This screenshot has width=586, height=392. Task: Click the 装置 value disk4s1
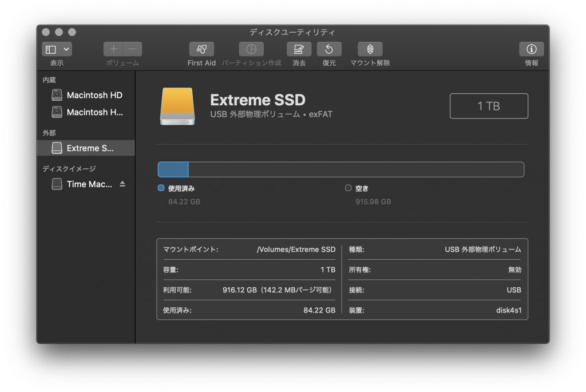coord(509,310)
